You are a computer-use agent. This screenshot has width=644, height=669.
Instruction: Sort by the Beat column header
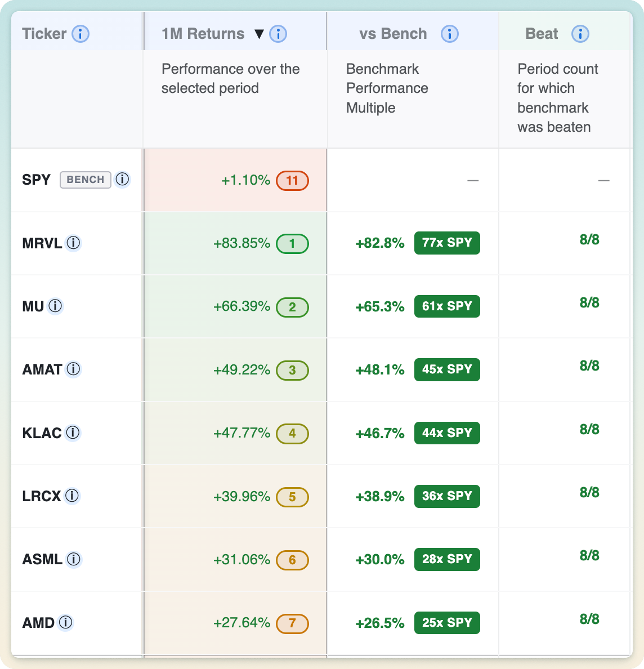542,34
